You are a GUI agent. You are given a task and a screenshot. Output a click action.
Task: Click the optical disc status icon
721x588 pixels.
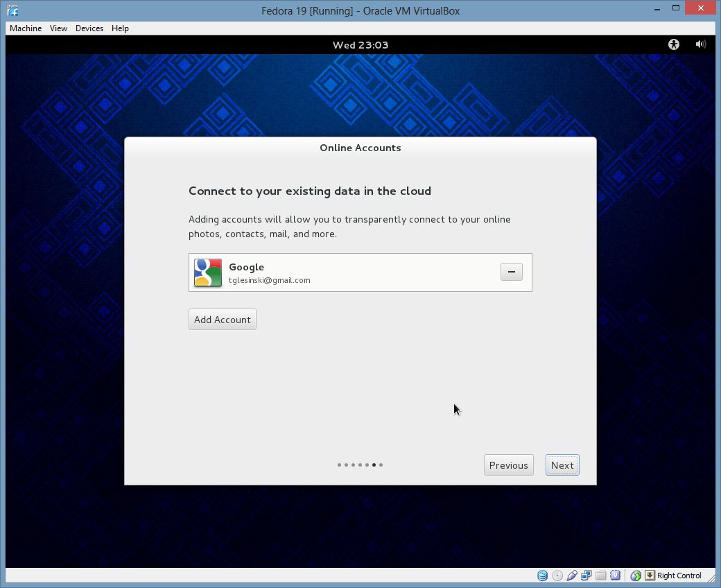tap(557, 576)
